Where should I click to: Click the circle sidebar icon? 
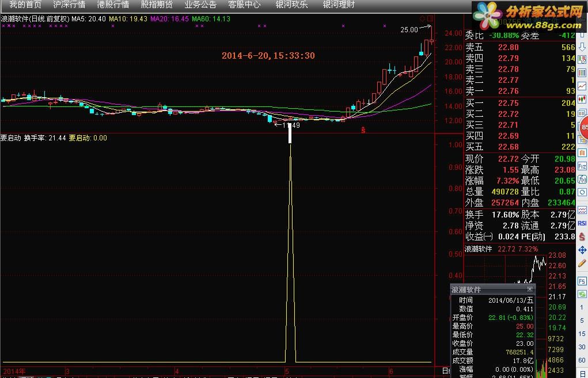click(582, 193)
